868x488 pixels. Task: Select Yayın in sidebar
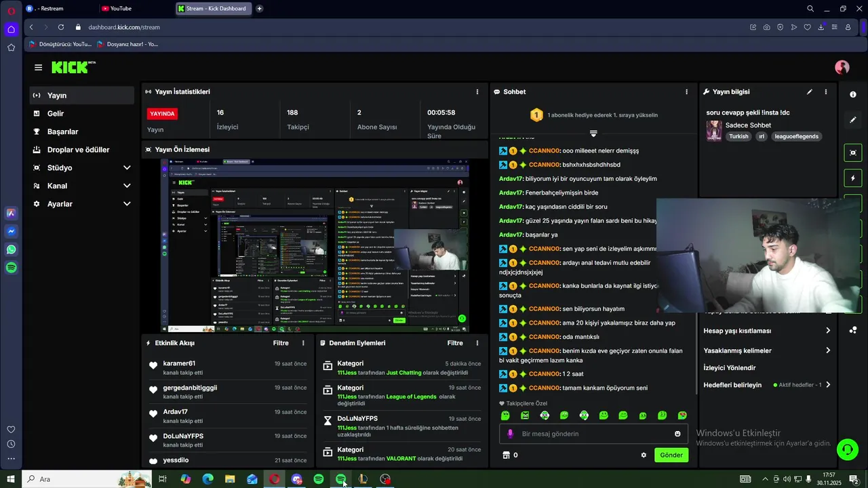pos(82,96)
